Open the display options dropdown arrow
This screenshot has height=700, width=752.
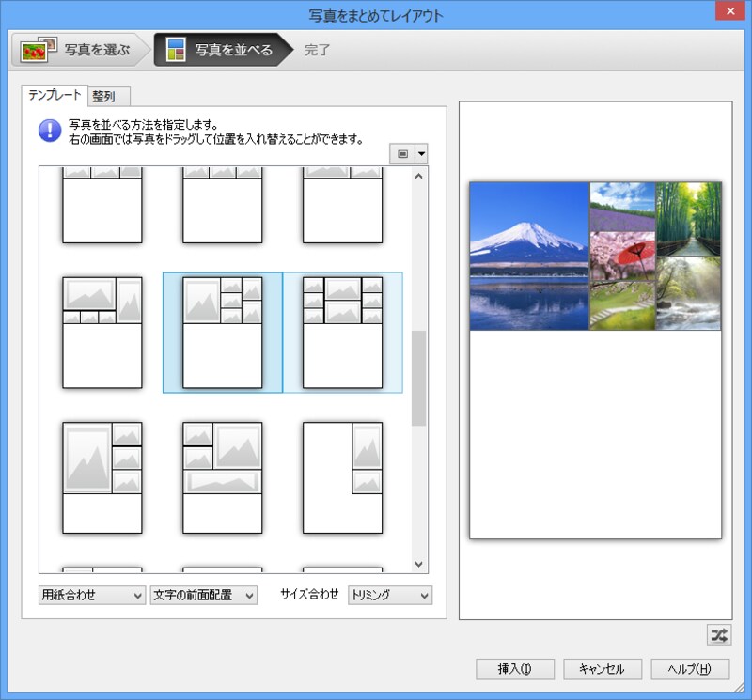coord(420,153)
